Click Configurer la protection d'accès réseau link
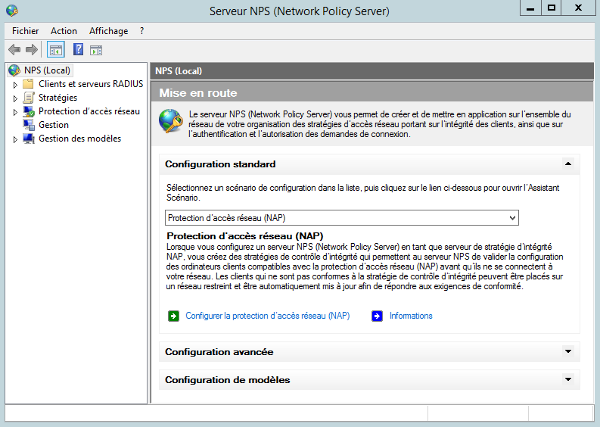Image resolution: width=600 pixels, height=427 pixels. [x=267, y=316]
